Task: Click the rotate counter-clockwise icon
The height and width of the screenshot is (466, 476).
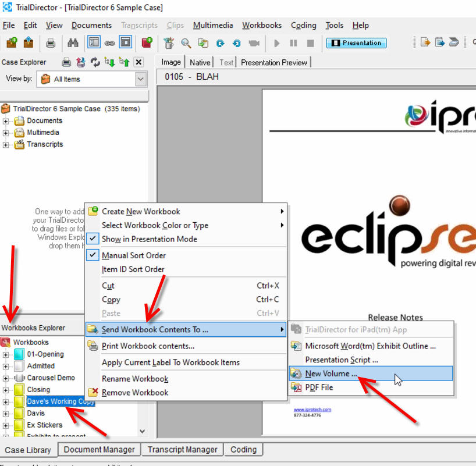Action: coord(237,44)
